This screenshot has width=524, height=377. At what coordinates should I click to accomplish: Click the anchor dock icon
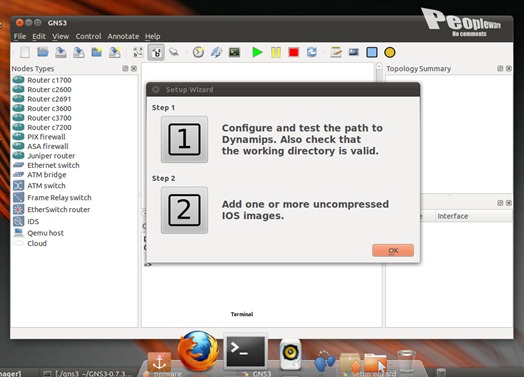[159, 361]
